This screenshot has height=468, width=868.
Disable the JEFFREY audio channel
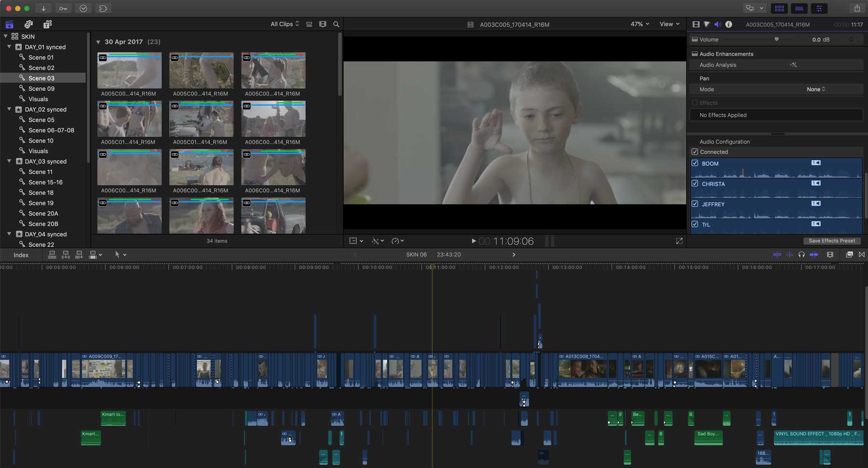tap(695, 203)
